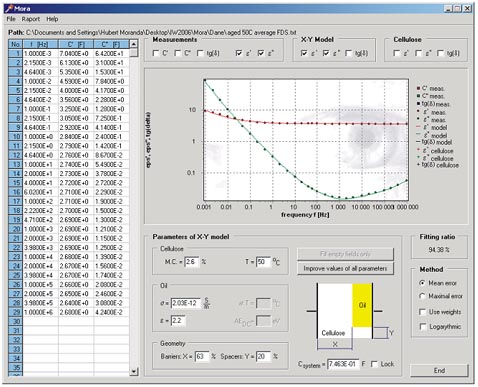
Task: Enable the Logarythmic checkbox
Action: click(x=422, y=327)
